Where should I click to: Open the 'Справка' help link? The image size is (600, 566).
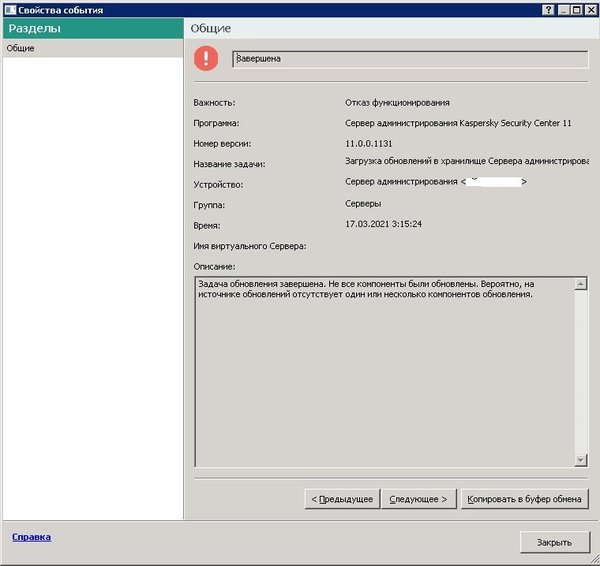point(31,537)
